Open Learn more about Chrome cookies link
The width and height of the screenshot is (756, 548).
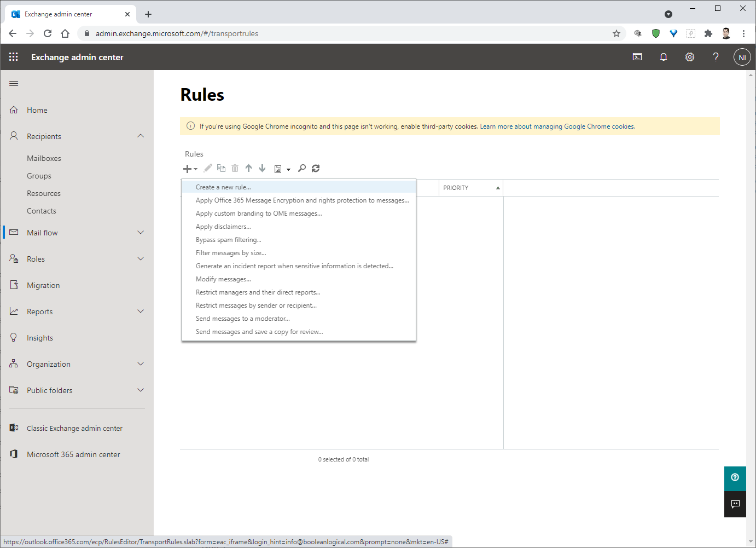[x=557, y=126]
